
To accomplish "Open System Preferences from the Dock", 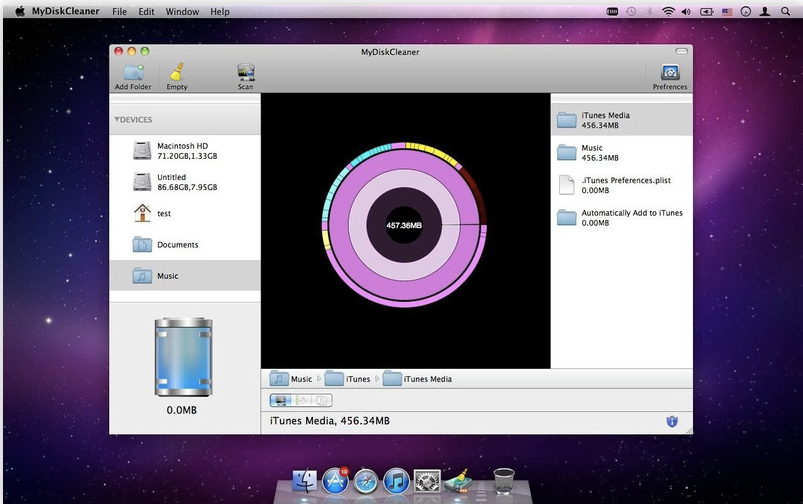I will 427,481.
